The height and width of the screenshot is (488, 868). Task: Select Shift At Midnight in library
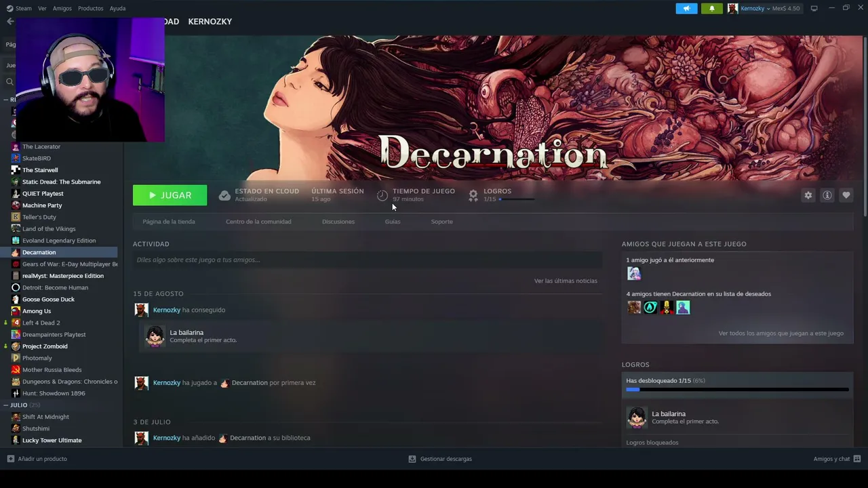point(45,417)
